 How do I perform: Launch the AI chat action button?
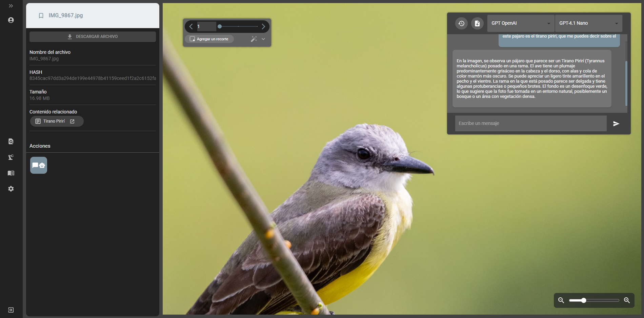click(x=39, y=165)
